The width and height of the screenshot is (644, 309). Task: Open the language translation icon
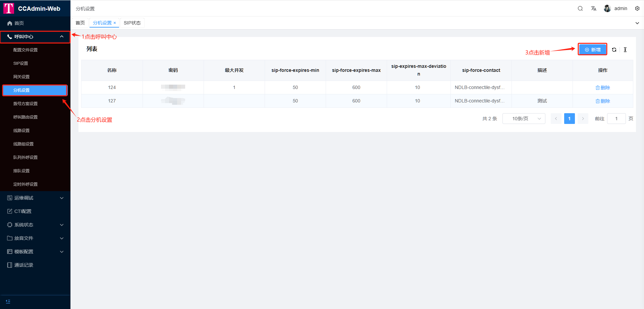tap(593, 8)
